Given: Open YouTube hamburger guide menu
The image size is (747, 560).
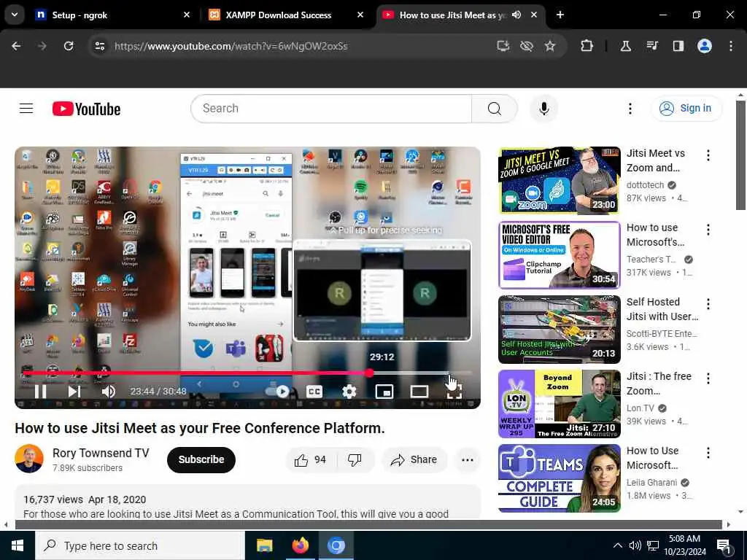Looking at the screenshot, I should point(26,109).
